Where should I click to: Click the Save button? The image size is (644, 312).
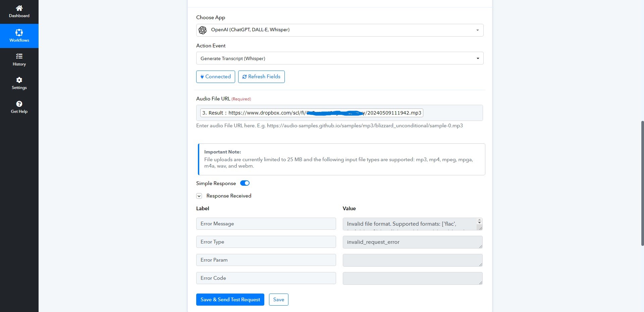pos(279,300)
